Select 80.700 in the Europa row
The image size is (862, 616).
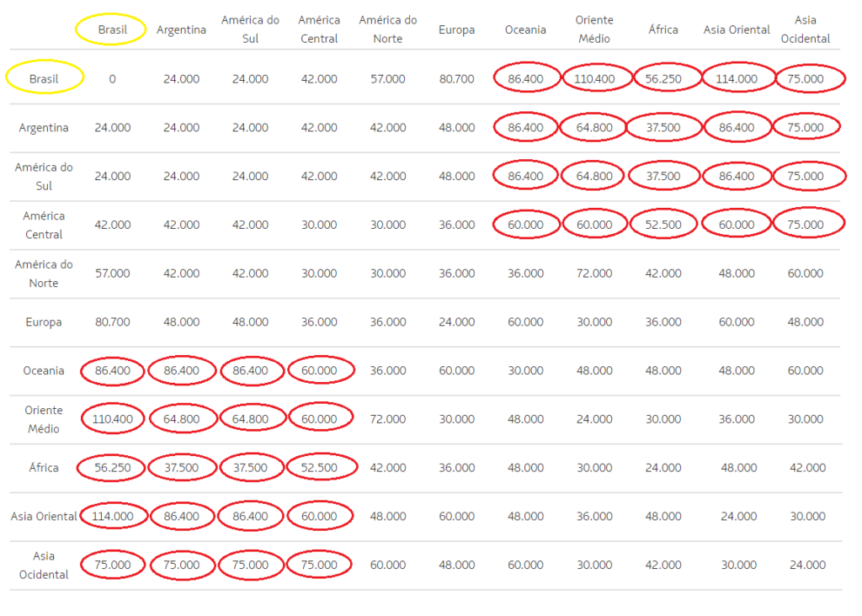click(x=112, y=322)
